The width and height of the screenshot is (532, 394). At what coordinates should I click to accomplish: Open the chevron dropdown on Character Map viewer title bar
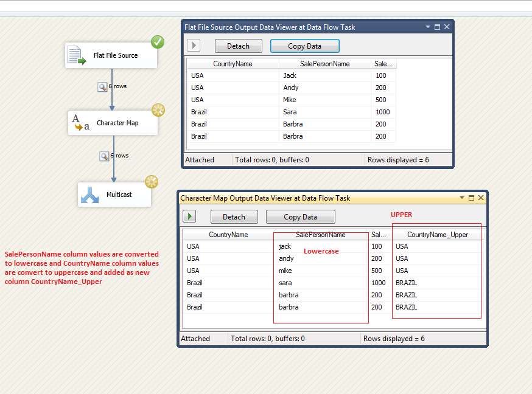[x=462, y=198]
